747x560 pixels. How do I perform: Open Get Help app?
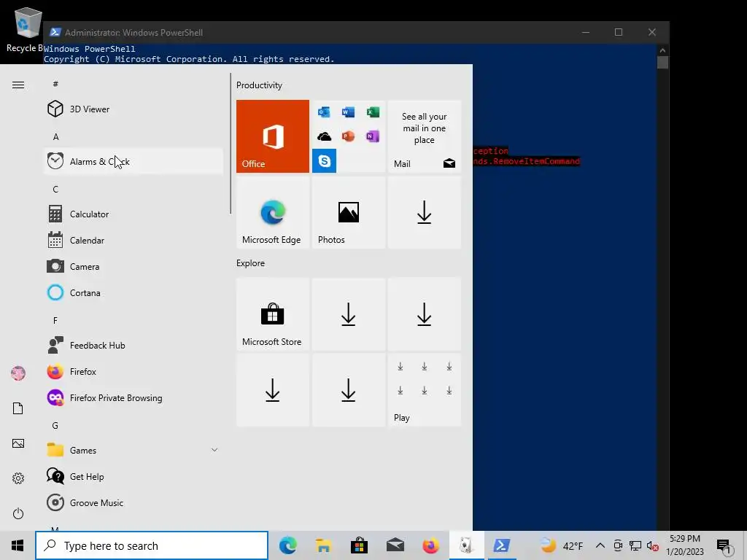pos(133,477)
